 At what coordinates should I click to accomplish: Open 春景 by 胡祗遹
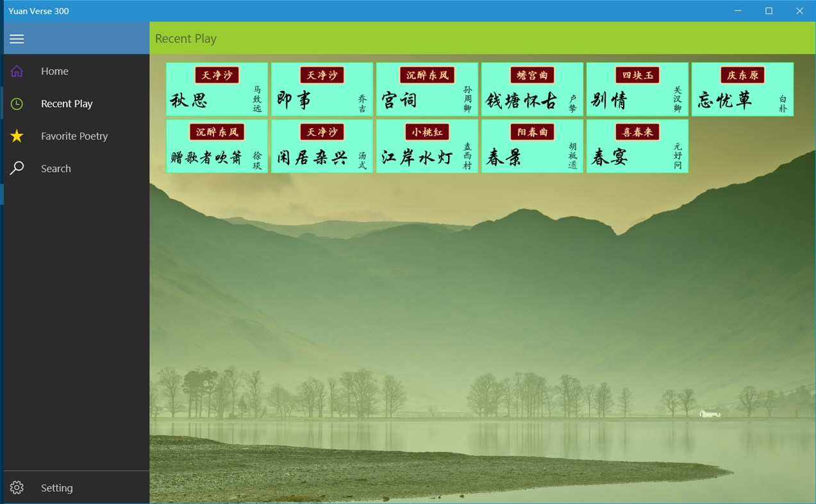point(532,145)
